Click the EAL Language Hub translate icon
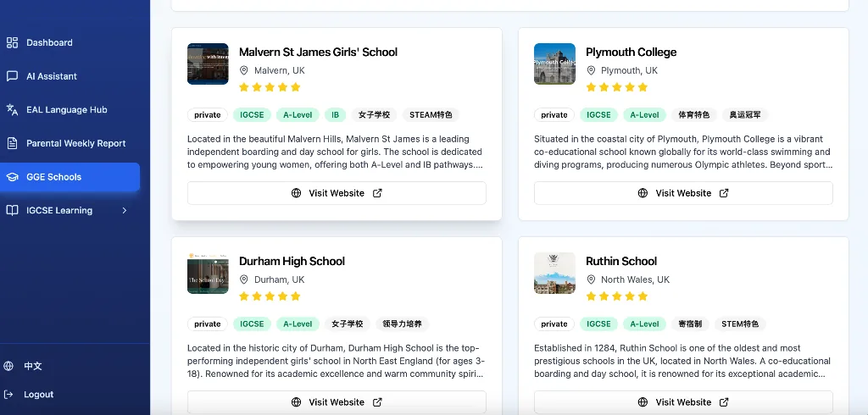Image resolution: width=868 pixels, height=415 pixels. (12, 109)
